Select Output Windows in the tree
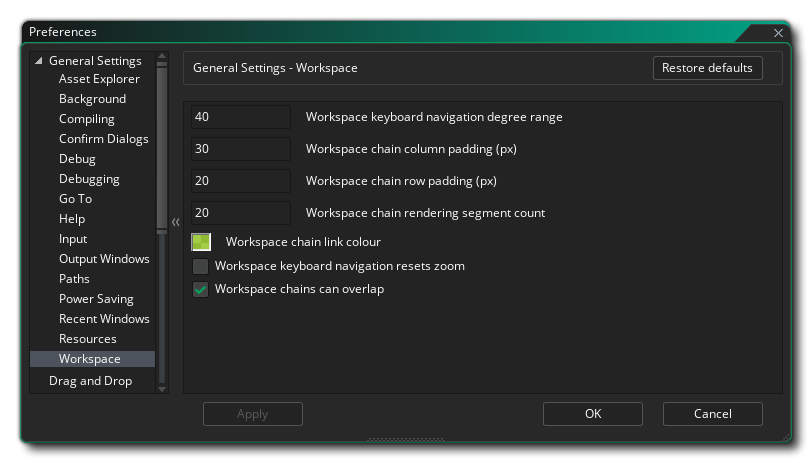This screenshot has height=463, width=812. [x=104, y=259]
